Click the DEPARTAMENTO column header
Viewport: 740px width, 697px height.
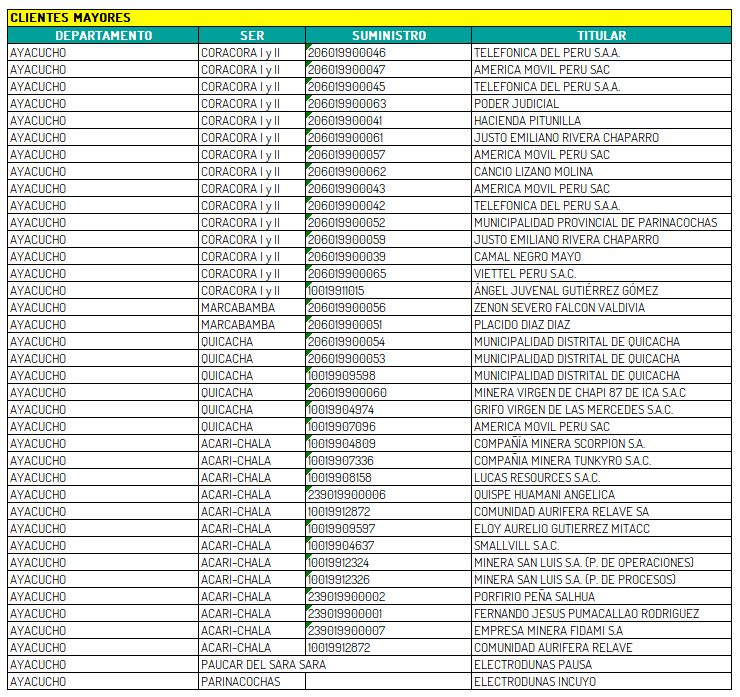click(103, 35)
